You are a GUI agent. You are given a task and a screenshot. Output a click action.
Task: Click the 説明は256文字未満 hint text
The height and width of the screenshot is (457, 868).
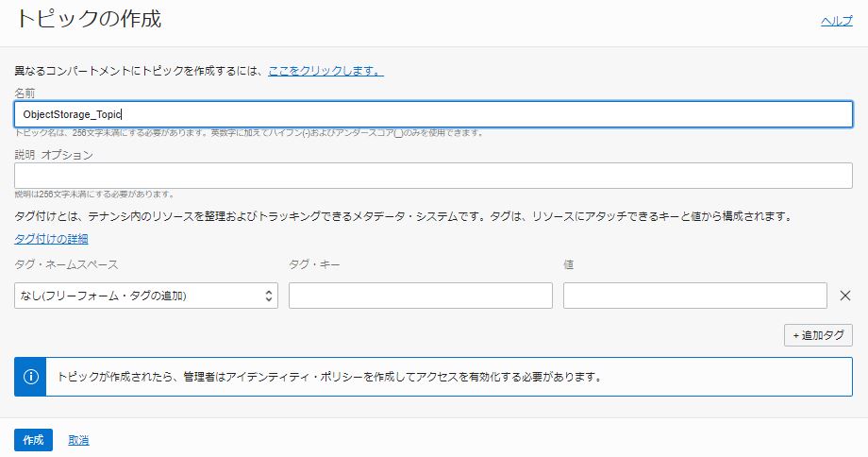point(94,195)
